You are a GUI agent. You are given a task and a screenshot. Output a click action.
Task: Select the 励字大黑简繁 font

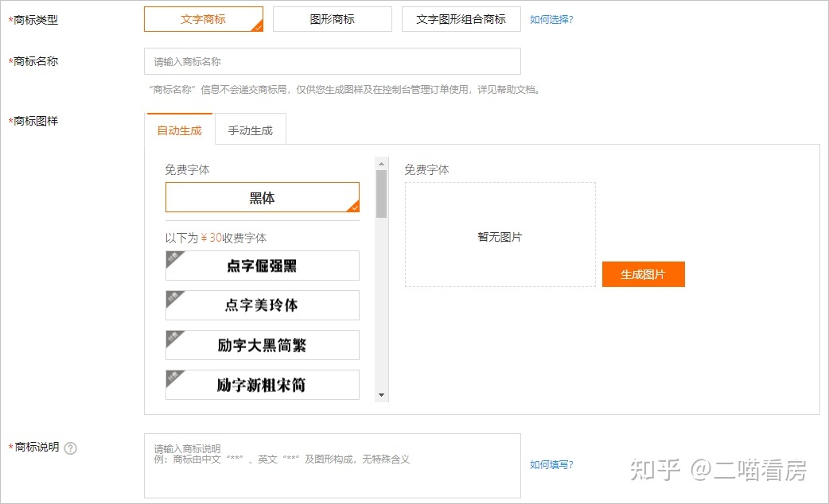262,345
